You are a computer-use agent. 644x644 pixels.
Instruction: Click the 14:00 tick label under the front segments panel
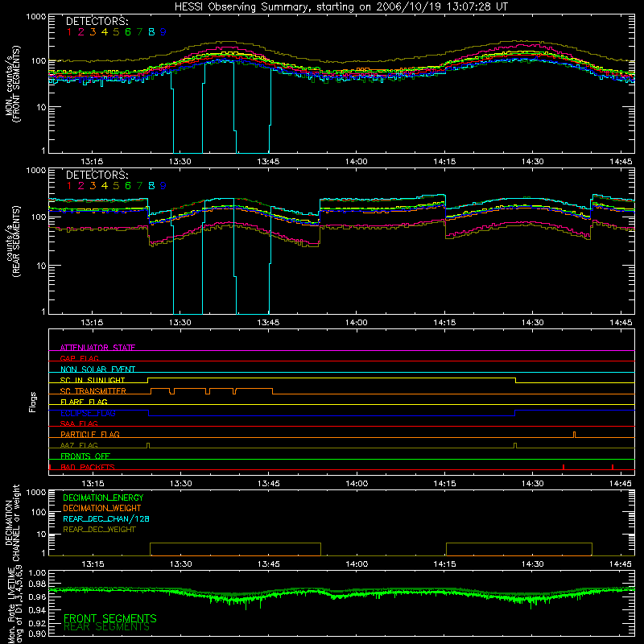click(356, 162)
